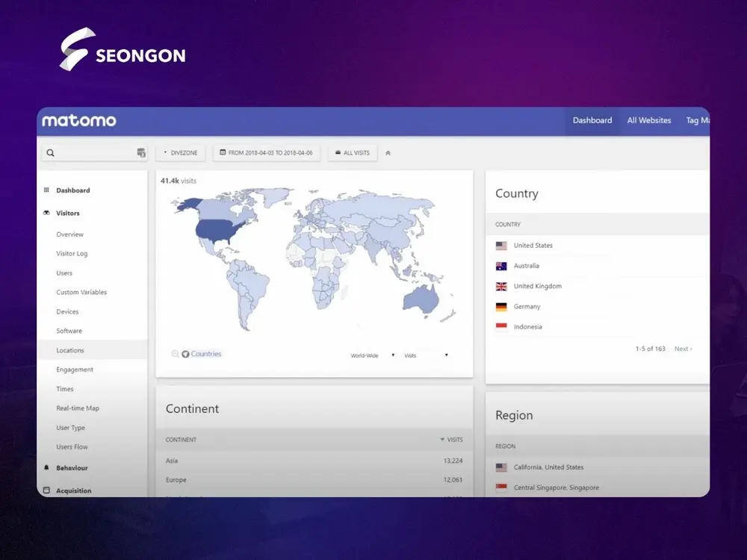
Task: Click the Europe row in Continent table
Action: pyautogui.click(x=314, y=480)
